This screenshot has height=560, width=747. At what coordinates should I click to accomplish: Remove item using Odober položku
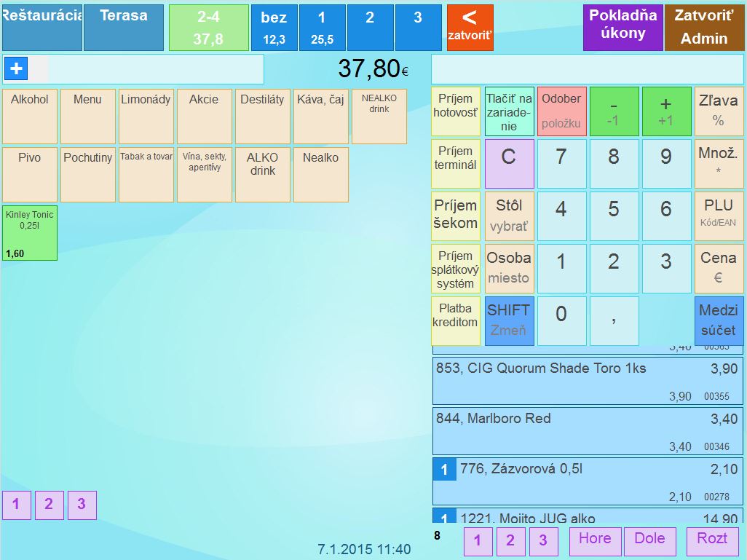tap(561, 111)
